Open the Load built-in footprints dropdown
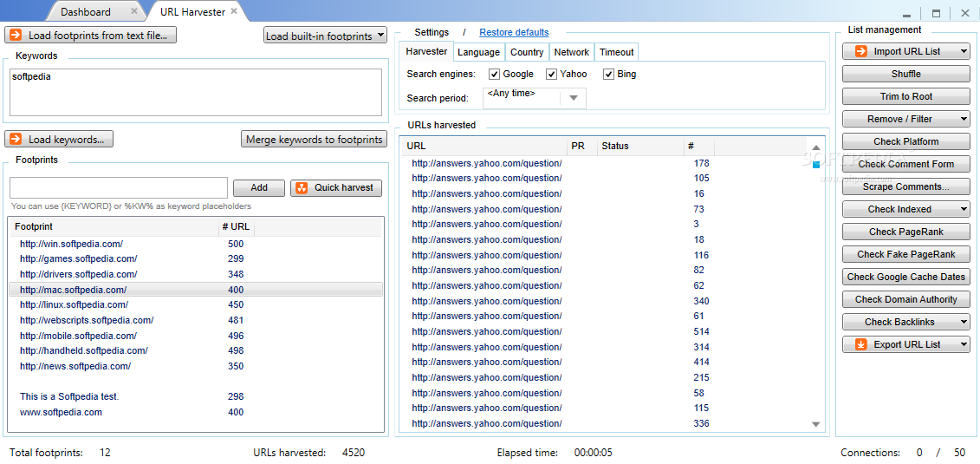Screen dimensions: 980x464 click(x=326, y=36)
